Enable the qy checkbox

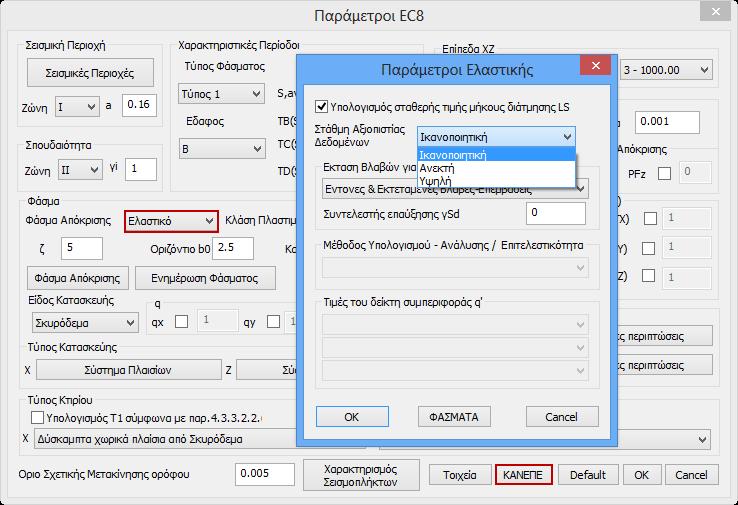pyautogui.click(x=273, y=322)
